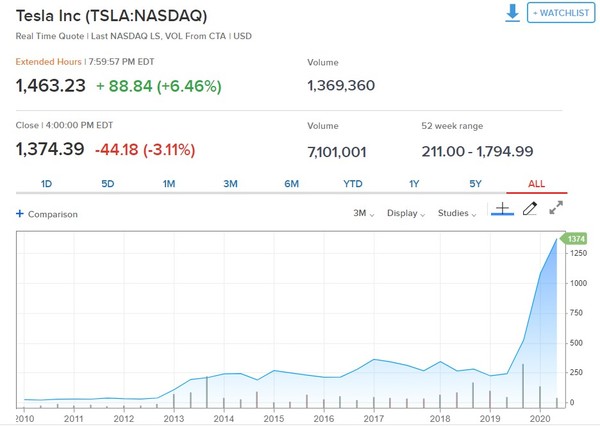This screenshot has width=600, height=427.
Task: Select the pencil drawing tool
Action: point(530,208)
